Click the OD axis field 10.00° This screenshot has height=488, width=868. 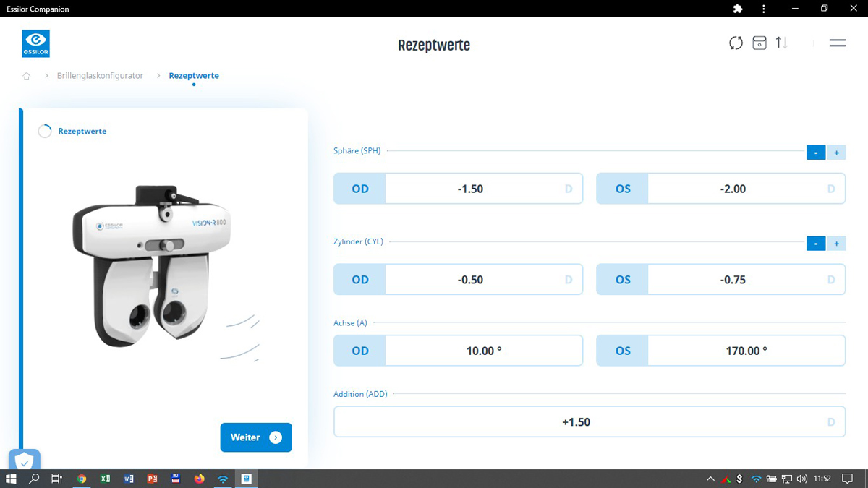click(483, 351)
